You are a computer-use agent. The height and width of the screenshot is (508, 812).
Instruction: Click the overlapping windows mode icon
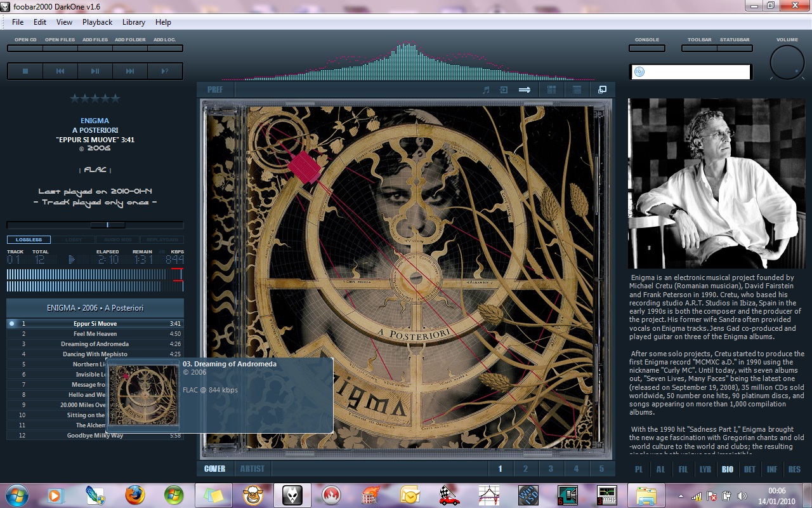tap(602, 90)
